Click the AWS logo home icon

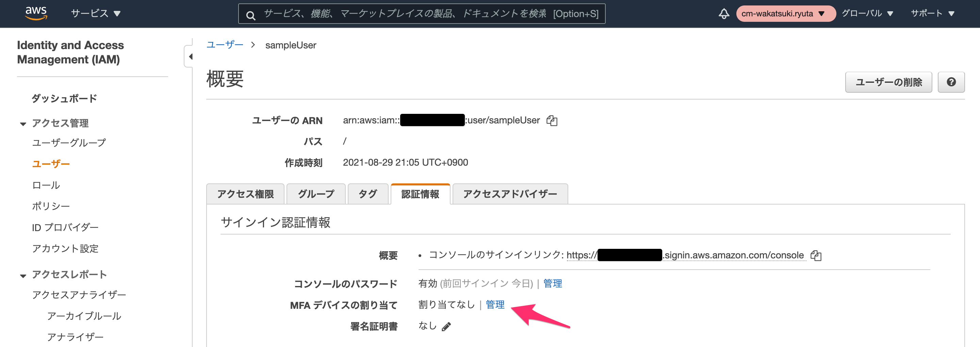click(36, 13)
